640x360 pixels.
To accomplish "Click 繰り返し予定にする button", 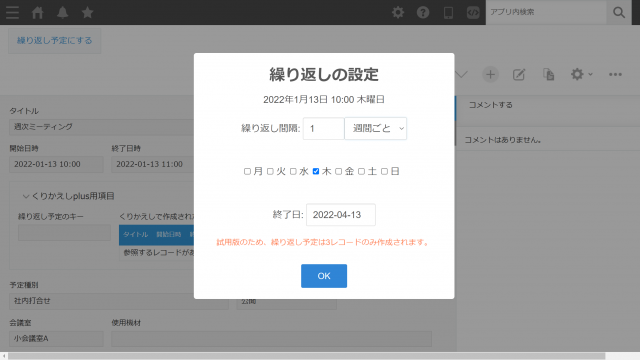I will (54, 40).
